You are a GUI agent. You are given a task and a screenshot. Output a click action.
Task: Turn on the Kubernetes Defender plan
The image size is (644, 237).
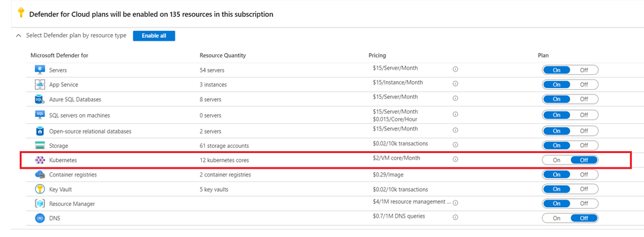[x=556, y=160]
